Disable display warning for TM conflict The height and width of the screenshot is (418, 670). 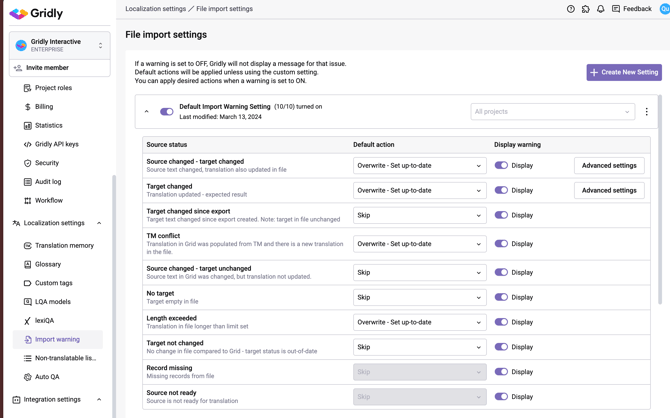[x=501, y=244]
